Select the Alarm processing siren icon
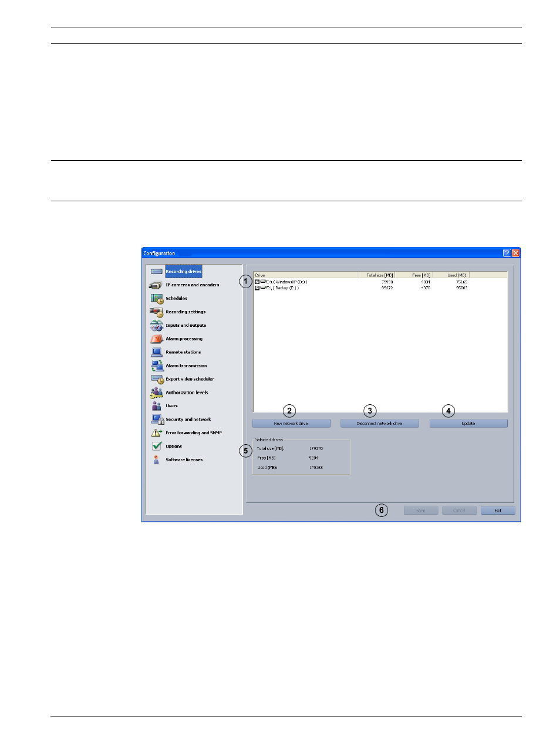 coord(156,339)
